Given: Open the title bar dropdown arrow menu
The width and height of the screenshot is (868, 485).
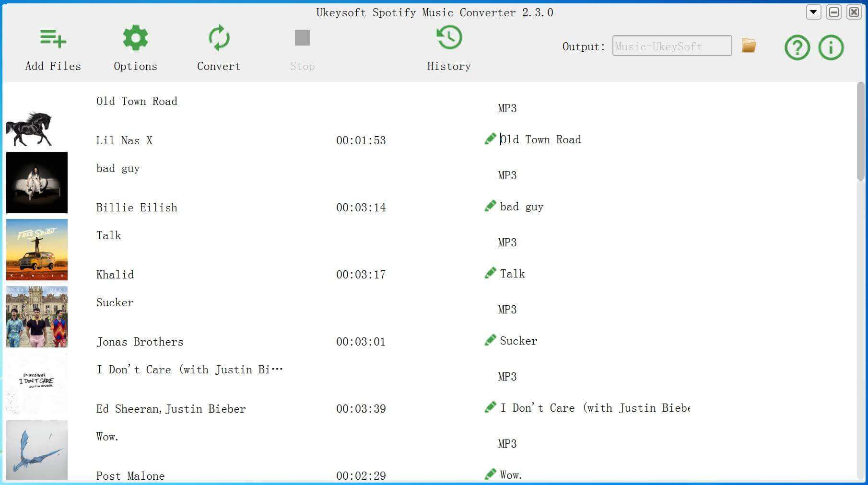Looking at the screenshot, I should coord(813,12).
